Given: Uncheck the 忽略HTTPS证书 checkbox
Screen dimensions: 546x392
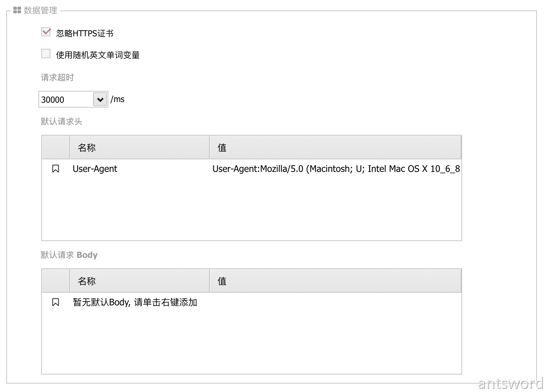Looking at the screenshot, I should 46,32.
